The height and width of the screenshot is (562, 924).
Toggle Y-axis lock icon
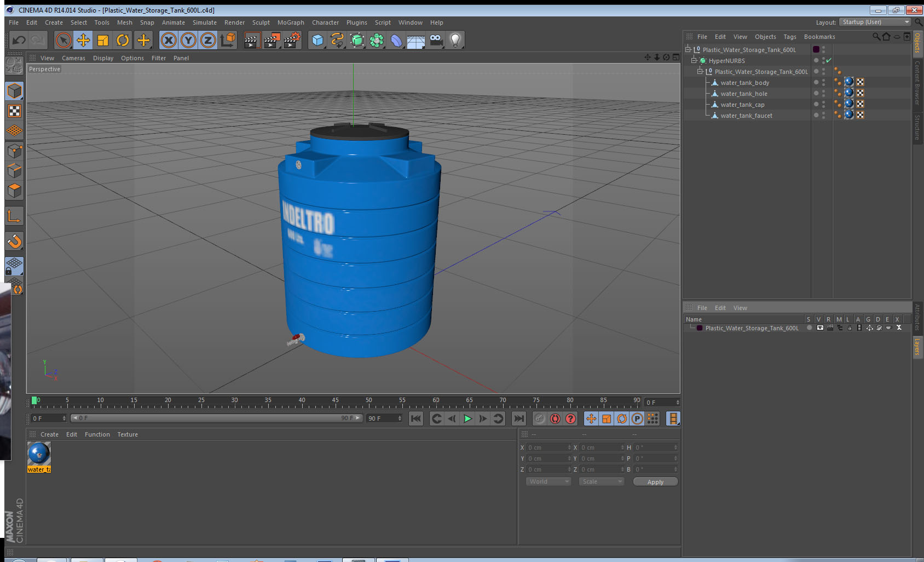click(x=188, y=40)
